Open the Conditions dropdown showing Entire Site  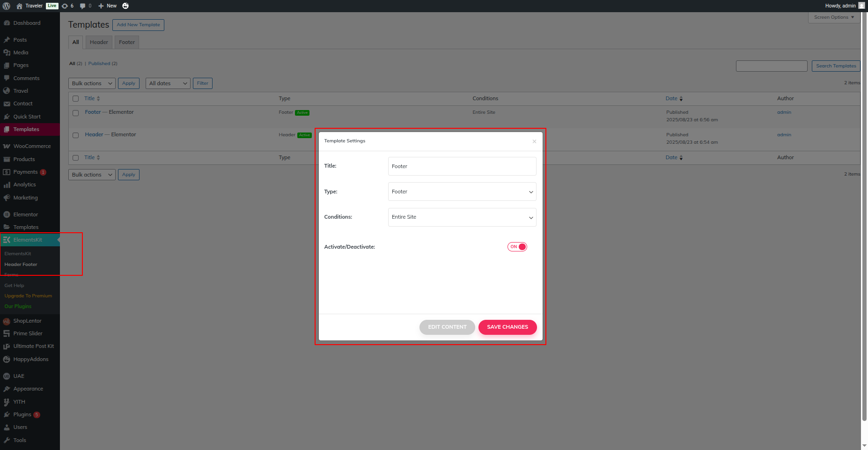[x=462, y=217]
